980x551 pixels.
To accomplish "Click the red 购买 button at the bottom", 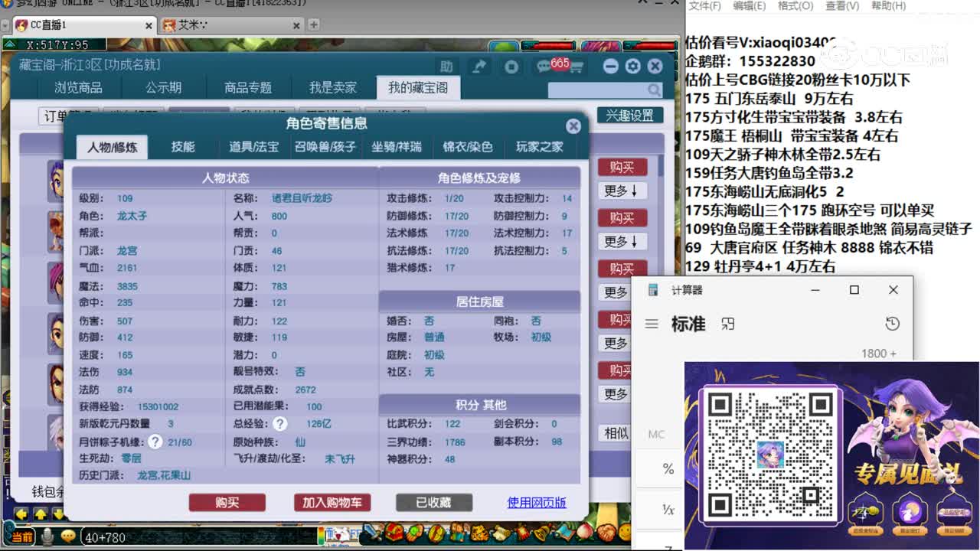I will tap(227, 503).
